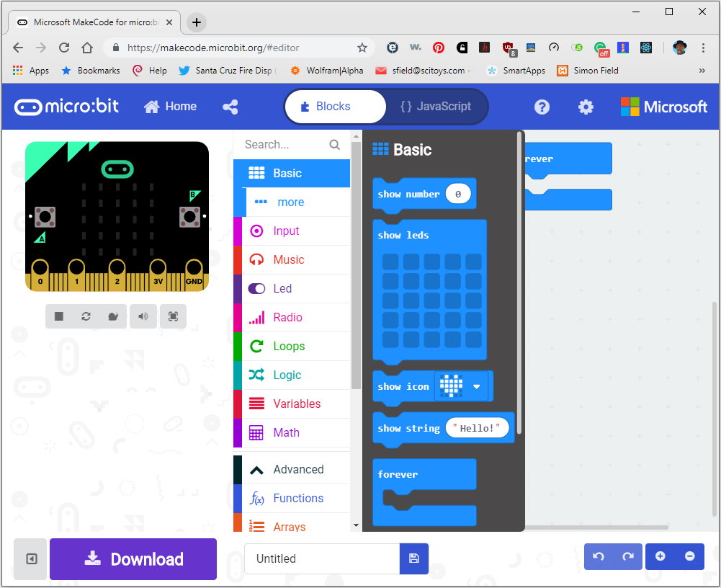Toggle the bottom-right LED in show leds
This screenshot has height=588, width=721.
pos(473,340)
